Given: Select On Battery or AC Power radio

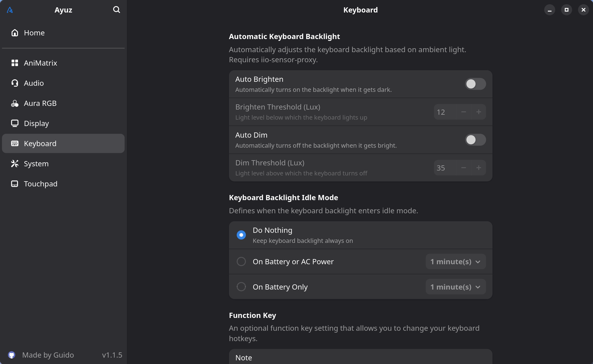Looking at the screenshot, I should pos(241,261).
